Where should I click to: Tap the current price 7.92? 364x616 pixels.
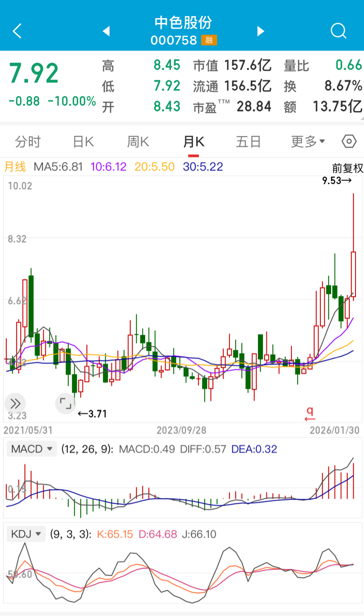(34, 74)
